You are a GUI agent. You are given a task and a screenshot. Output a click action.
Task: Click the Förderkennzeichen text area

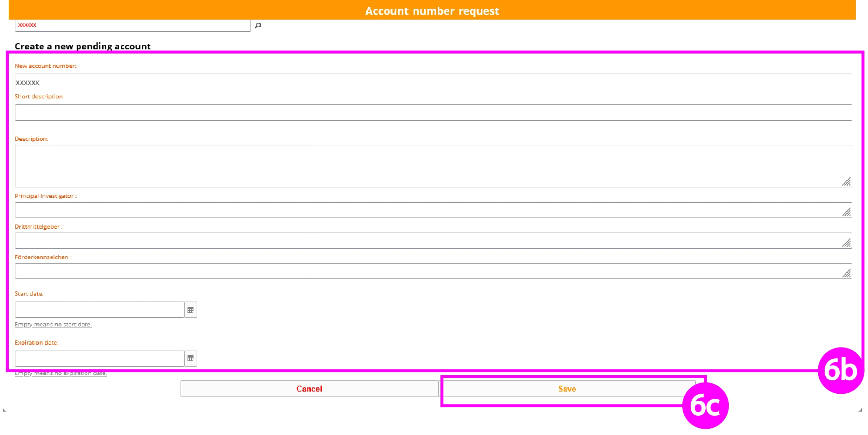[420, 271]
